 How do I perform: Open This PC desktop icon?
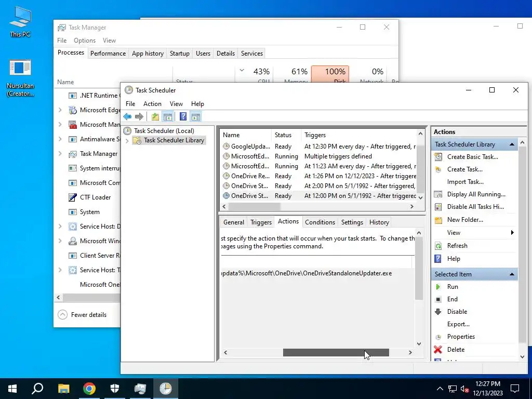(x=20, y=22)
